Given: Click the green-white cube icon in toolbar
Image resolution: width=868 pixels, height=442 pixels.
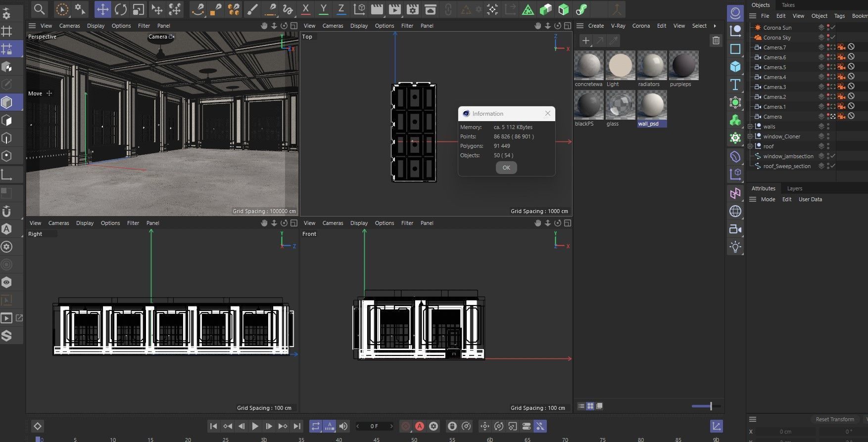Looking at the screenshot, I should 546,9.
